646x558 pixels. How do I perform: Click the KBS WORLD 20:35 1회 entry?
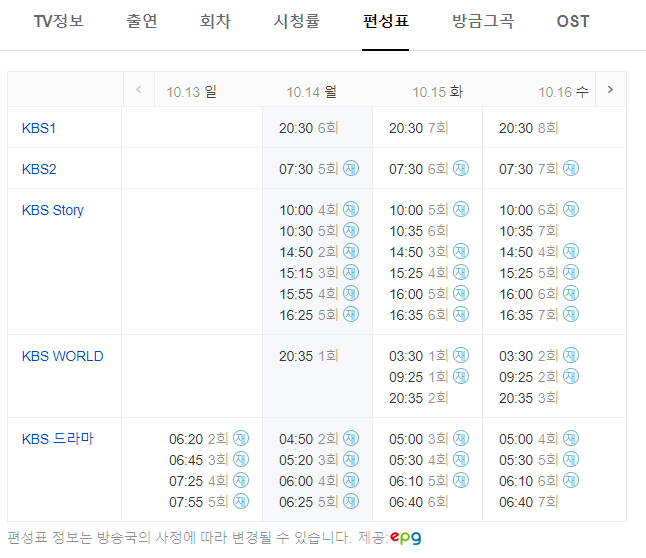(x=309, y=356)
